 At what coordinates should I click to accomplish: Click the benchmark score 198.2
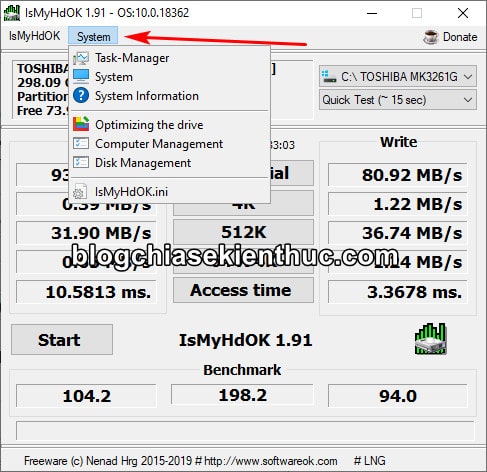point(242,395)
